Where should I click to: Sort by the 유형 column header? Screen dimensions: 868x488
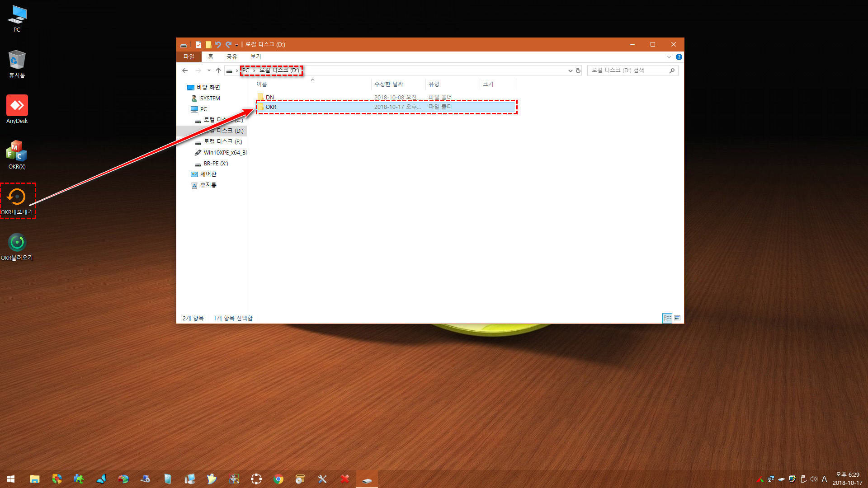tap(453, 84)
